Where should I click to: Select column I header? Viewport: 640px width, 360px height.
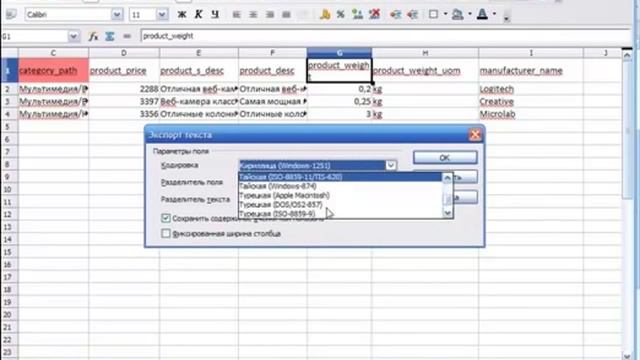tap(531, 53)
